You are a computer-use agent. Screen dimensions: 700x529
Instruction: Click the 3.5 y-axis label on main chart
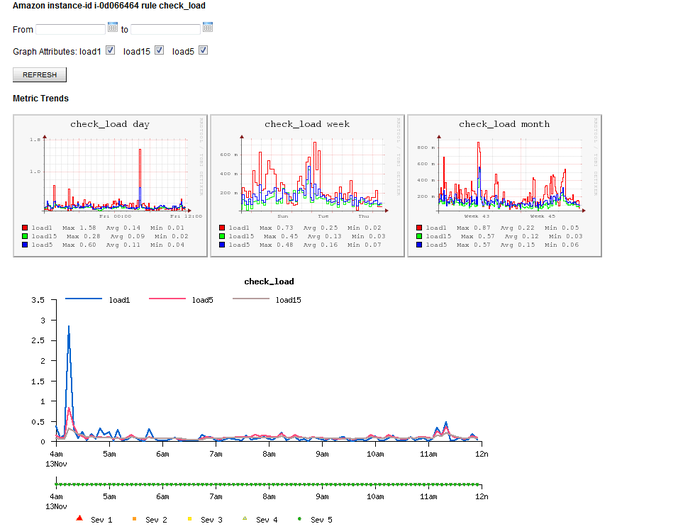tap(38, 300)
